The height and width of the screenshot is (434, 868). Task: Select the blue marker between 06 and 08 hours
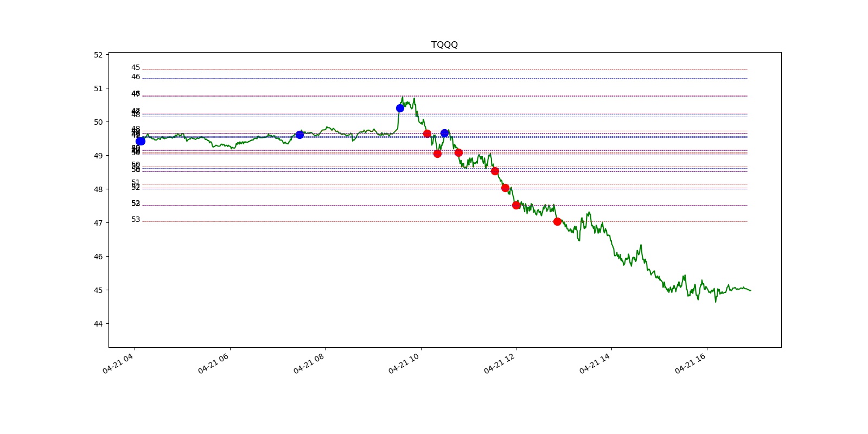tap(299, 135)
